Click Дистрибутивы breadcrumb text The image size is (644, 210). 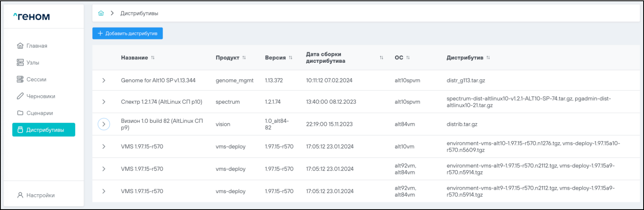coord(139,13)
